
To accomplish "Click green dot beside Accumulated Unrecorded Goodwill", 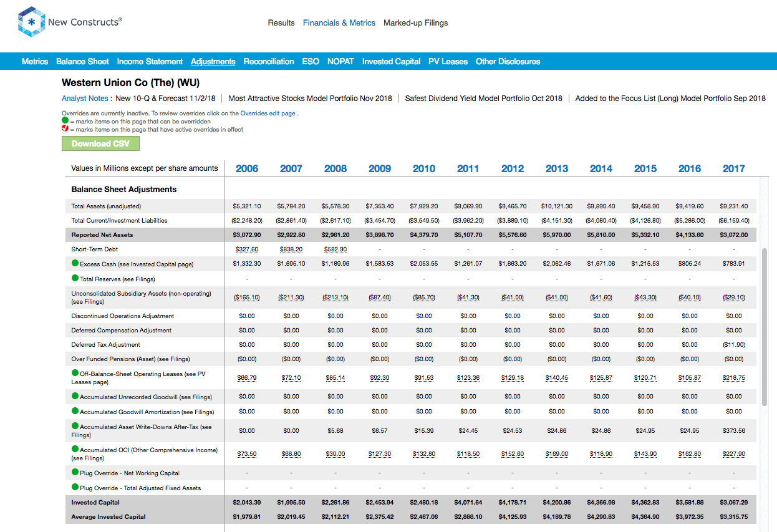I will (x=75, y=396).
